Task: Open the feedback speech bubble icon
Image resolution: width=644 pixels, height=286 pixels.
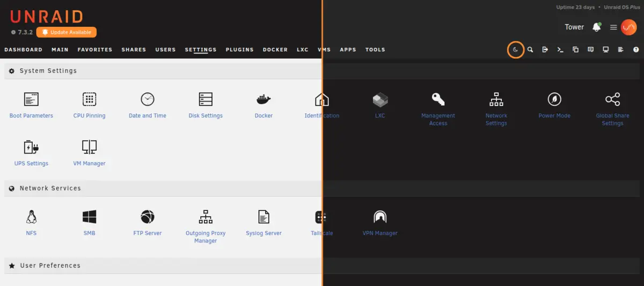Action: click(590, 49)
